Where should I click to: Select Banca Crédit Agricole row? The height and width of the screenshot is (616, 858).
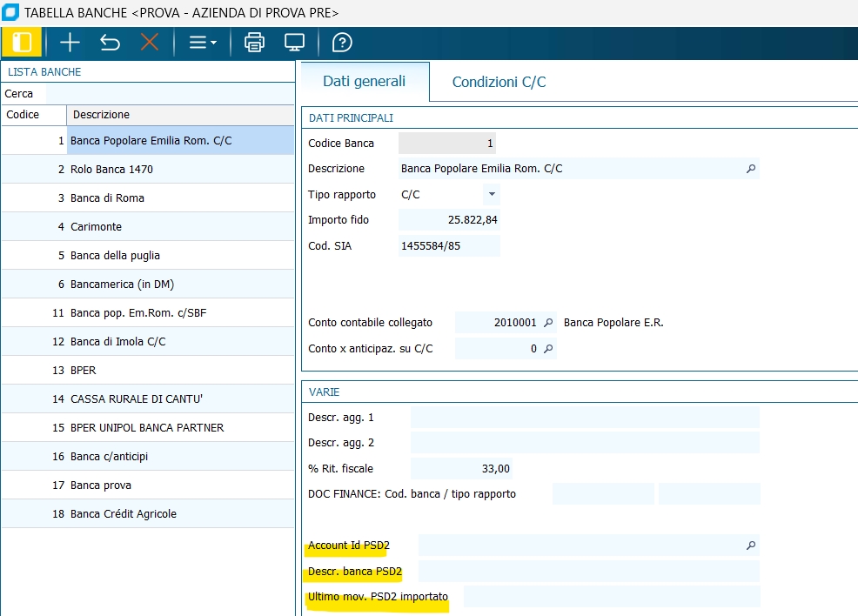tap(124, 514)
